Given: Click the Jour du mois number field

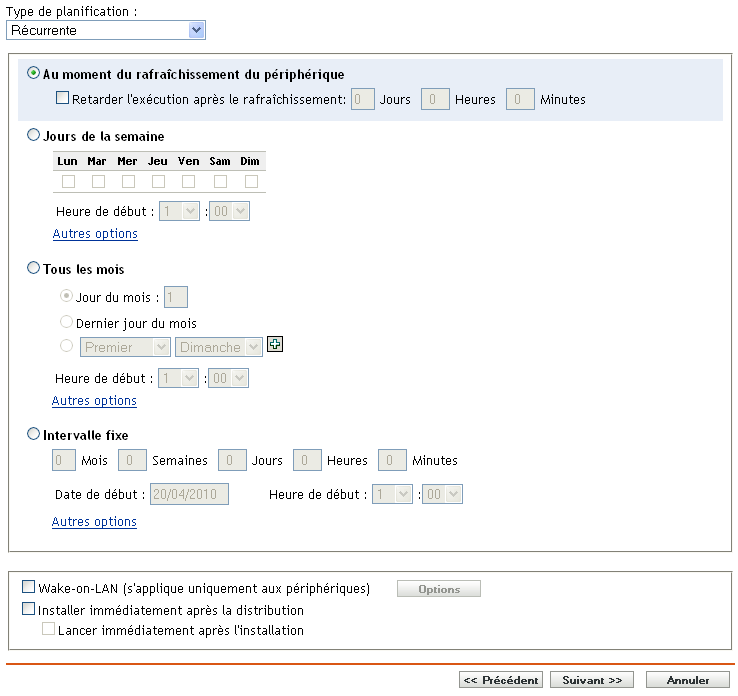Looking at the screenshot, I should (x=176, y=297).
